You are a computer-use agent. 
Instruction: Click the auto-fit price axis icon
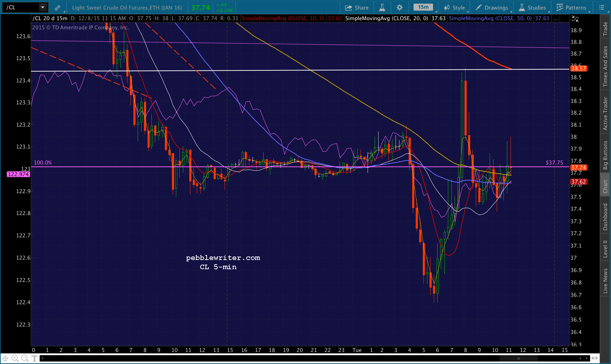coord(575,19)
